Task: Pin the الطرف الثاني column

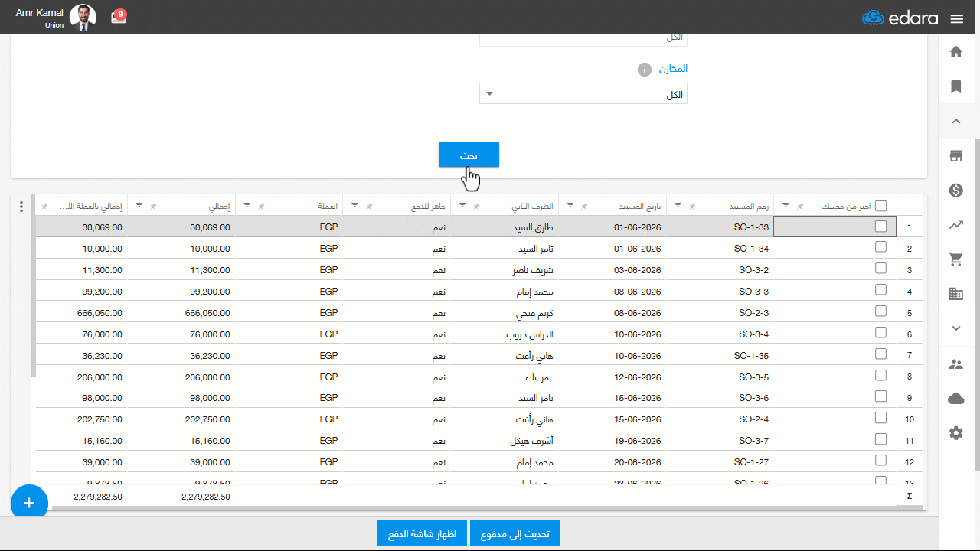Action: pos(477,207)
